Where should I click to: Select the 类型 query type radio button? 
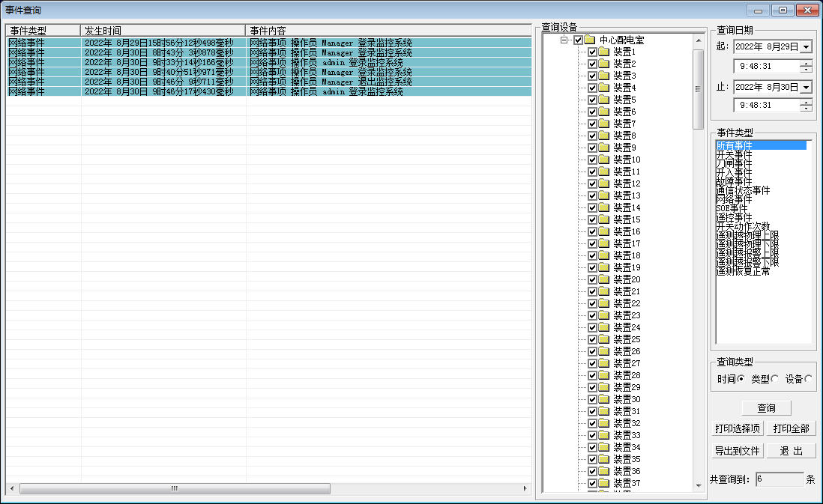click(x=775, y=379)
